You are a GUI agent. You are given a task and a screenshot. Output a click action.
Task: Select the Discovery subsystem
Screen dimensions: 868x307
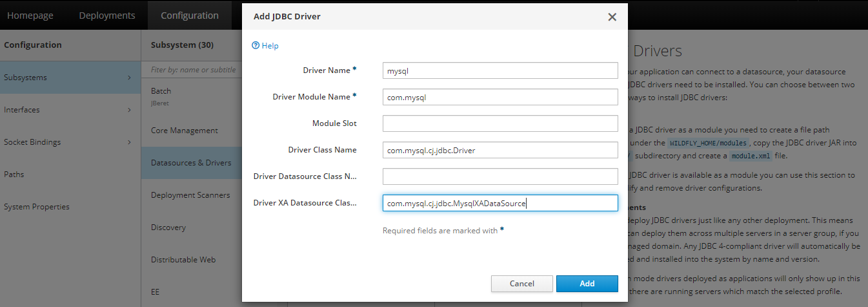click(x=192, y=228)
